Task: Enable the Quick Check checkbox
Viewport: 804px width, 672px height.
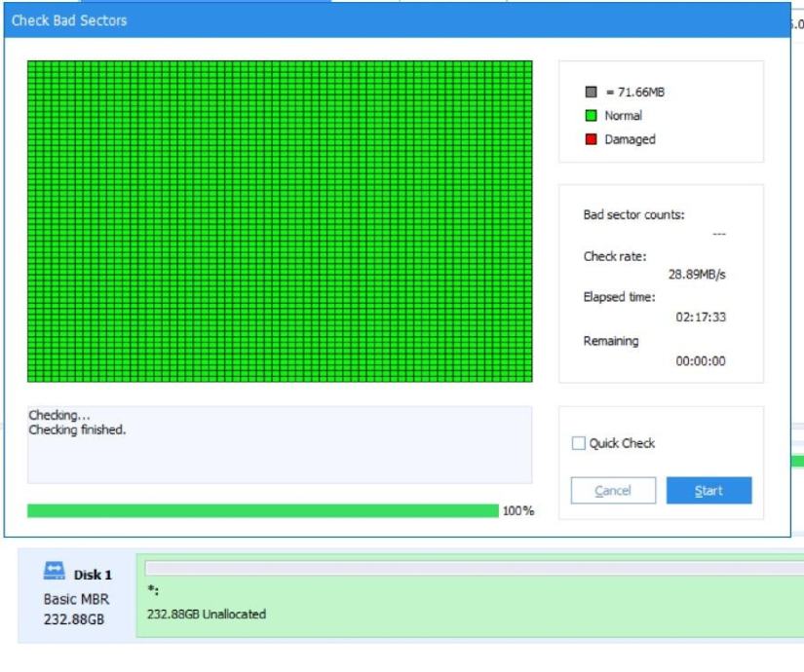Action: [x=578, y=443]
